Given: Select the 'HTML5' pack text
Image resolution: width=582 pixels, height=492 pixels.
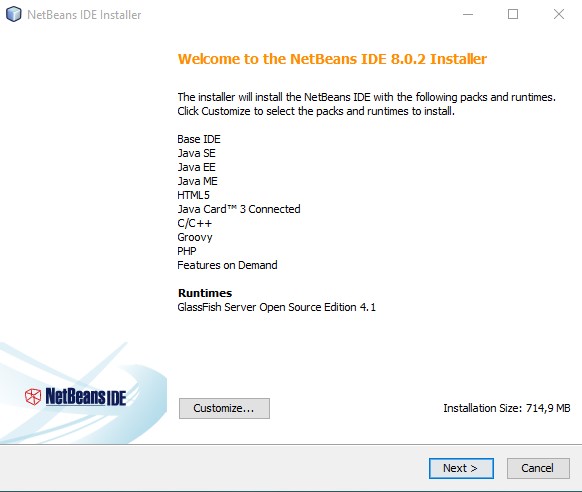Looking at the screenshot, I should [193, 195].
